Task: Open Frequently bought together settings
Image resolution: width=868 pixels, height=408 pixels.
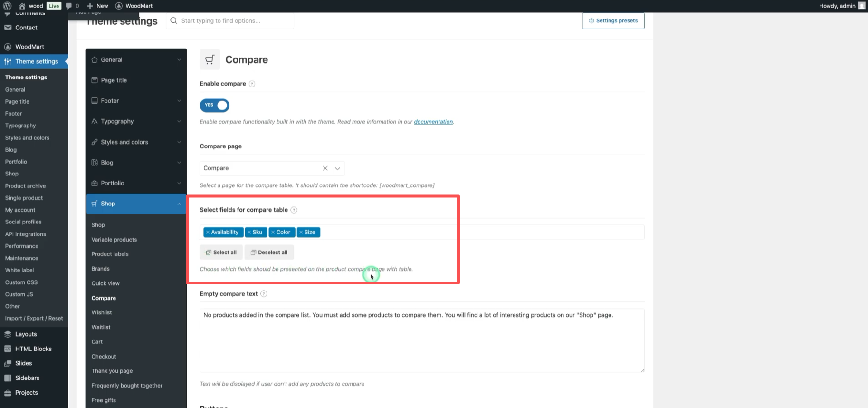Action: 127,386
